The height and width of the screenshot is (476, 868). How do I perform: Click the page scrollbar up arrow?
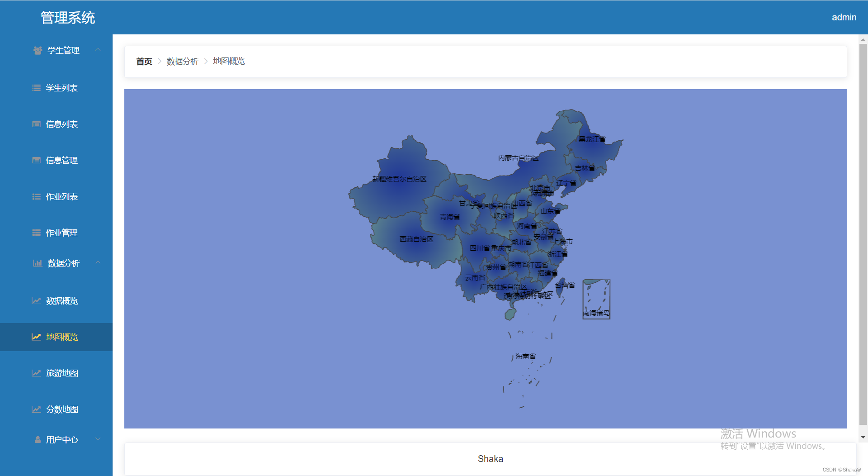pyautogui.click(x=863, y=39)
